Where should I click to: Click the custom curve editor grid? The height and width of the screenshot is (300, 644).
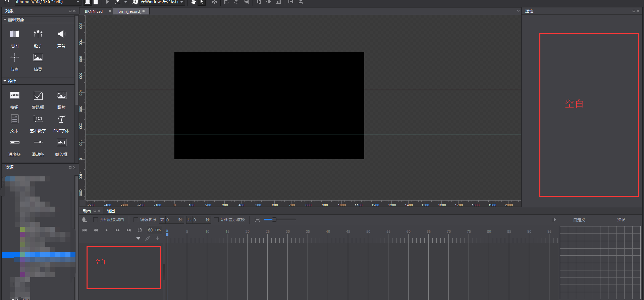tap(600, 263)
